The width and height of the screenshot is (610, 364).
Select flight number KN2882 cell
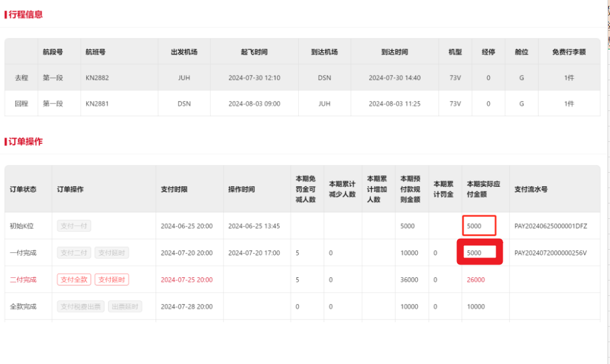(x=97, y=78)
